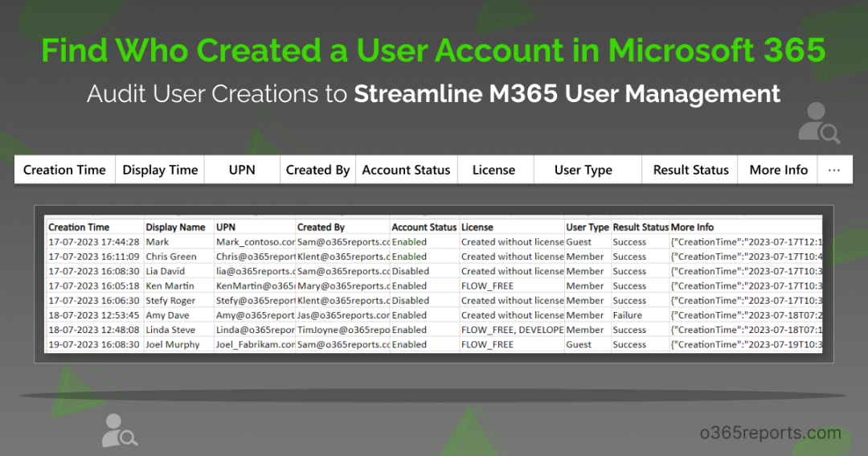The height and width of the screenshot is (456, 868).
Task: Click the user search icon below the table
Action: [x=120, y=430]
